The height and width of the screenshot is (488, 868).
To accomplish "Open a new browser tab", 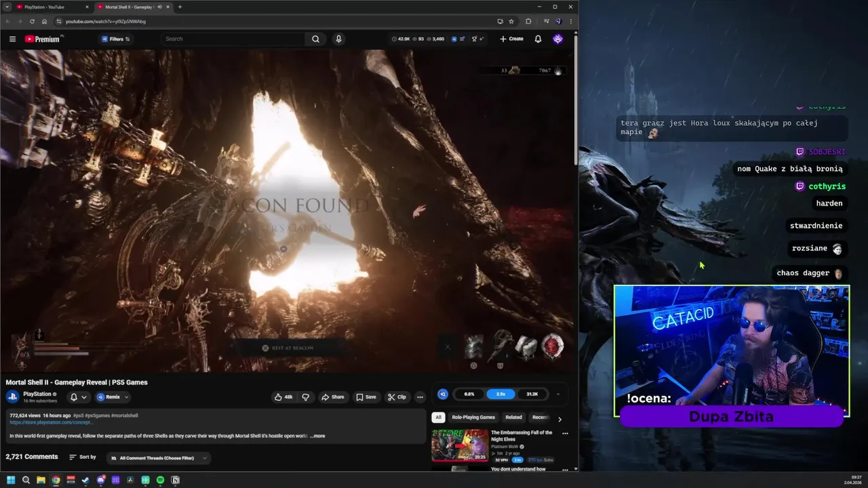I will pyautogui.click(x=180, y=7).
